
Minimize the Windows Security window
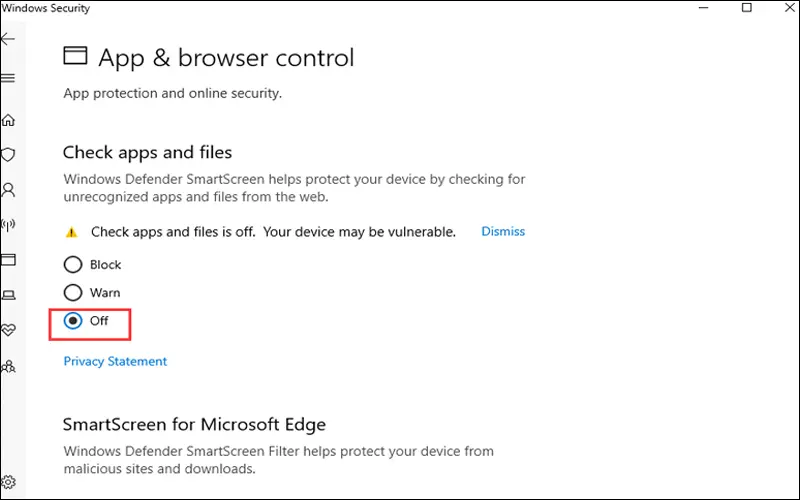tap(704, 8)
